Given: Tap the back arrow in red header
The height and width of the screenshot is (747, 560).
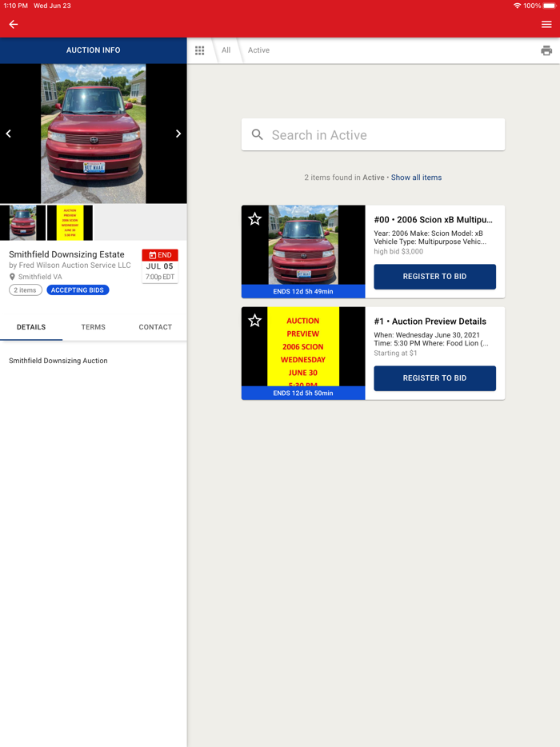Looking at the screenshot, I should coord(14,24).
